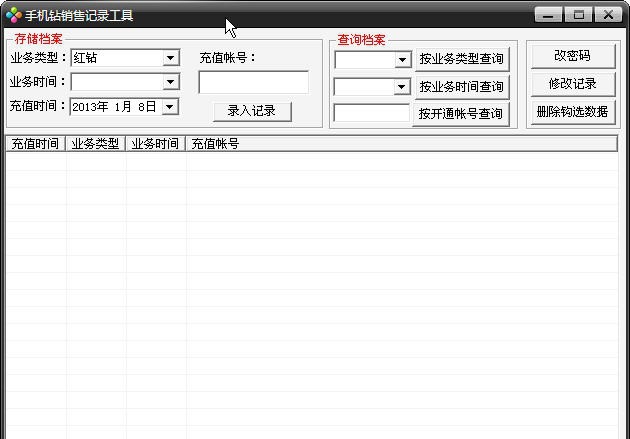630x439 pixels.
Task: Open the dropdown beside 按业务时间查询
Action: tap(401, 87)
